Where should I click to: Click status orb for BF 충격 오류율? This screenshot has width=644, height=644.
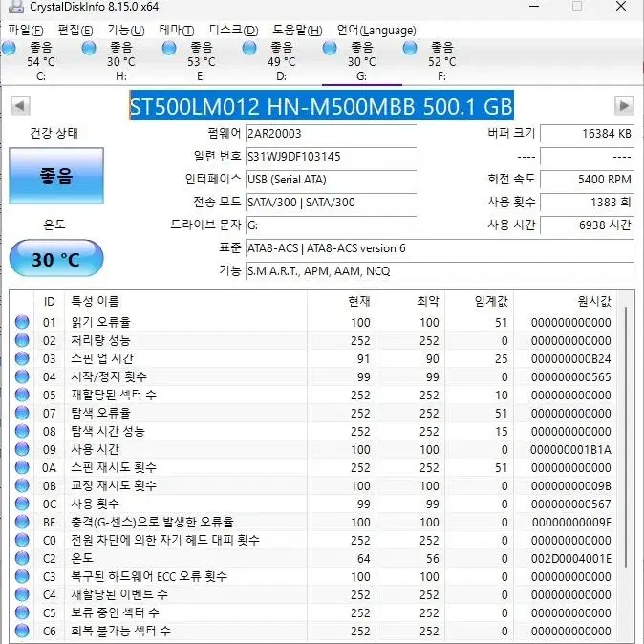point(22,522)
